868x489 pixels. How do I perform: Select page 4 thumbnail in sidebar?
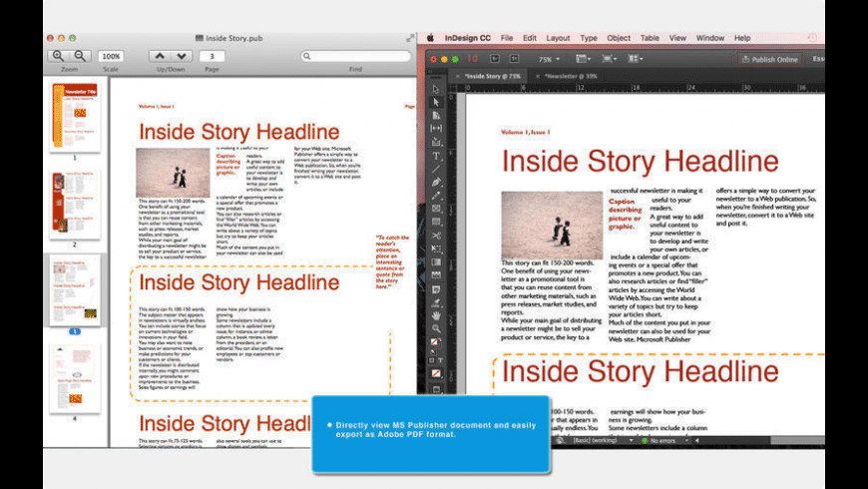pos(75,378)
